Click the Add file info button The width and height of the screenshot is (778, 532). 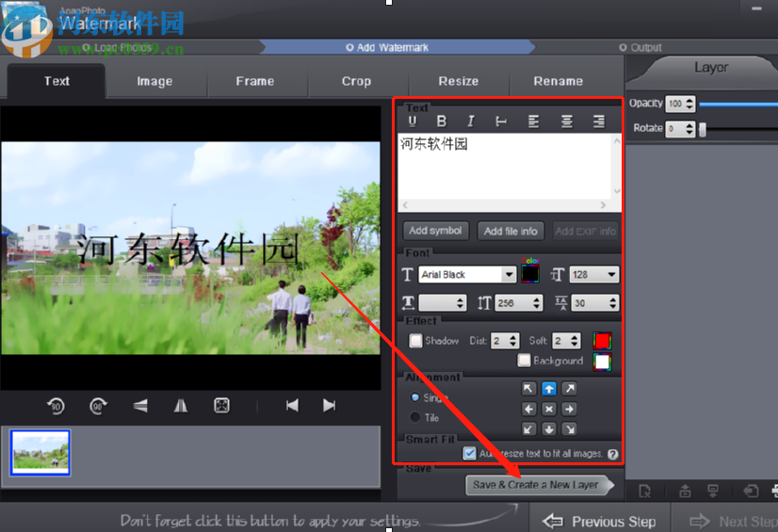pos(511,231)
